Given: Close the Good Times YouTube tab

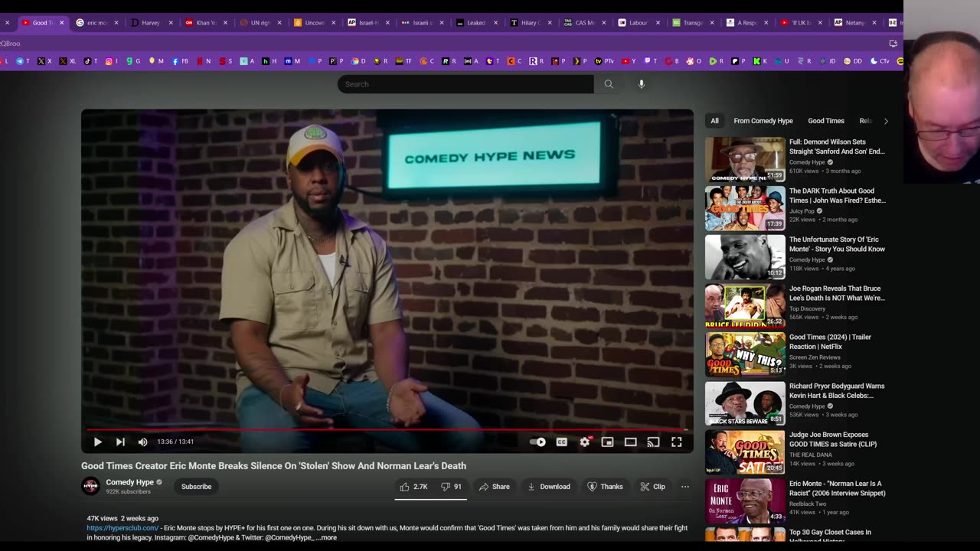Looking at the screenshot, I should (x=62, y=23).
